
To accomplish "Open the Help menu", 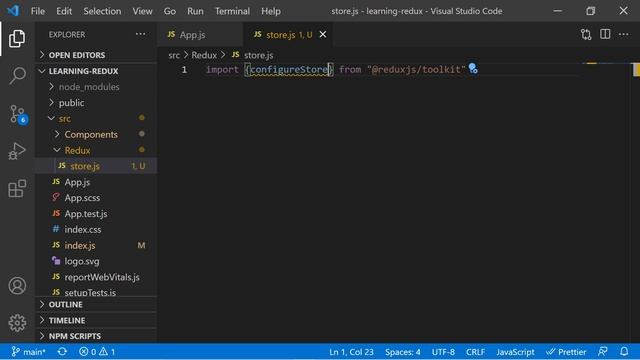I will coord(271,11).
